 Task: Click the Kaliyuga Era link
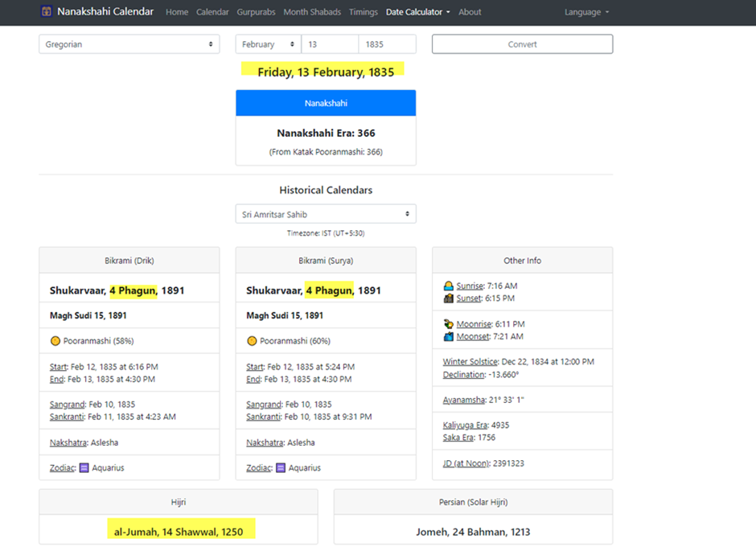pyautogui.click(x=466, y=426)
